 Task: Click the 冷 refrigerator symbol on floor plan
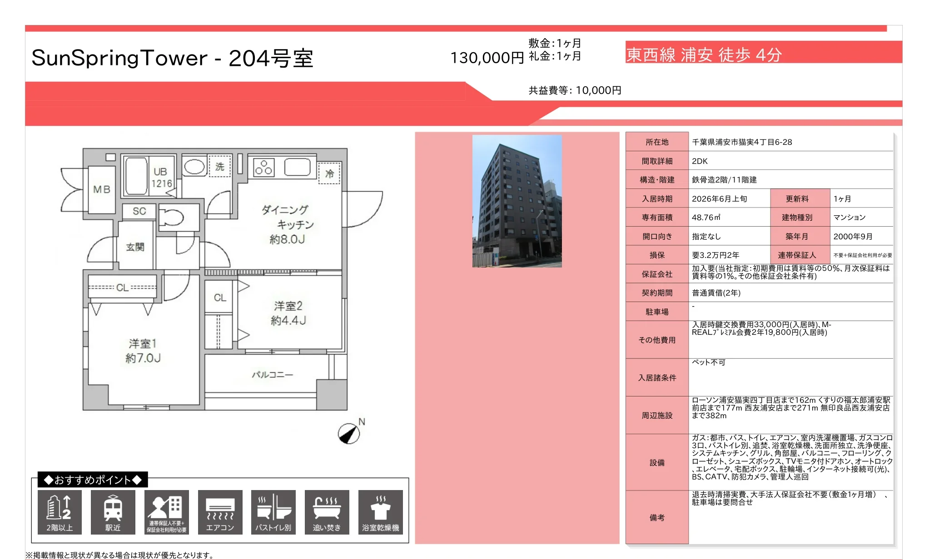pos(330,173)
